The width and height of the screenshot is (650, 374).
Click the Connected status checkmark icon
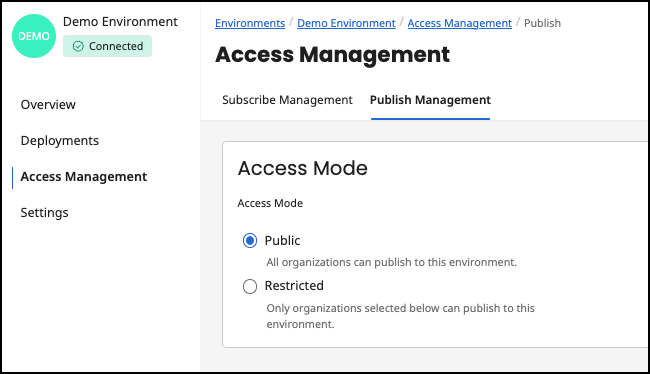tap(78, 46)
